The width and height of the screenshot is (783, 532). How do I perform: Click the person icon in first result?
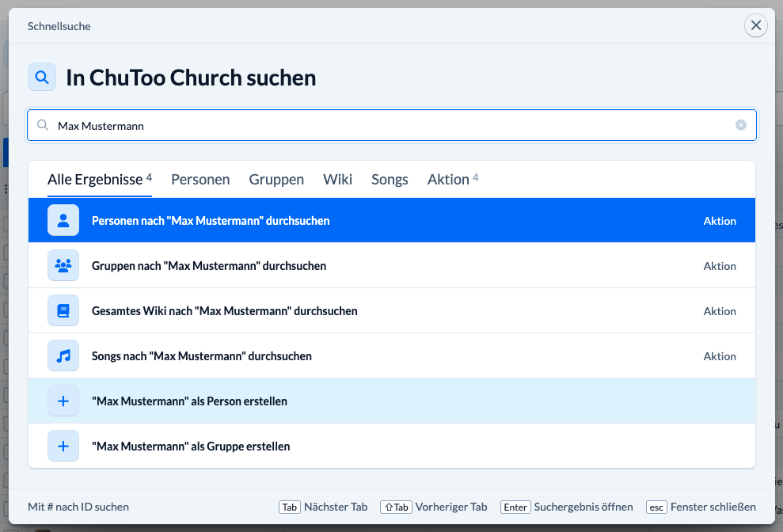pyautogui.click(x=63, y=221)
